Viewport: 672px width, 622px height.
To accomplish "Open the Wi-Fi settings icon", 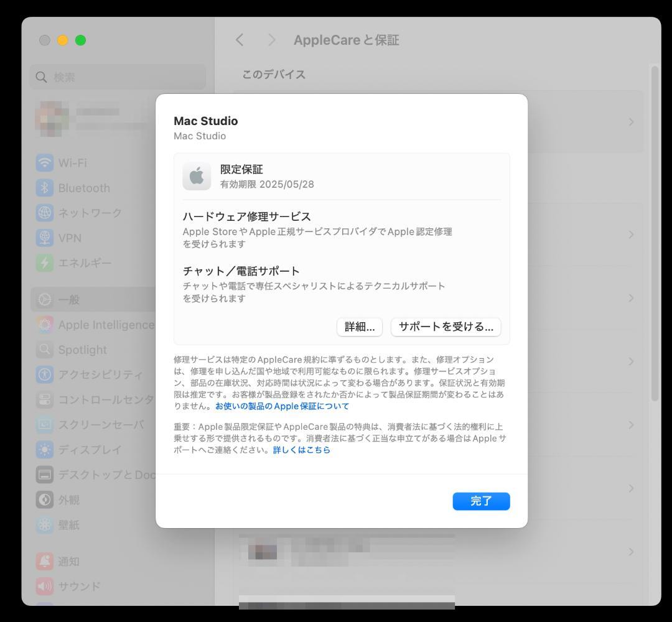I will (x=44, y=163).
